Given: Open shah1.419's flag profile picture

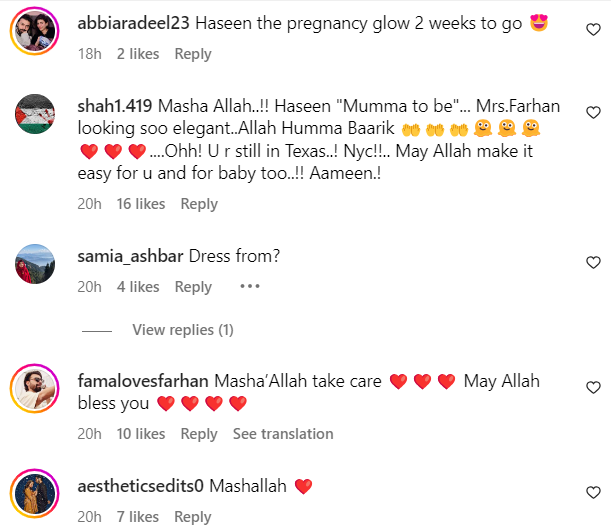Looking at the screenshot, I should [35, 114].
